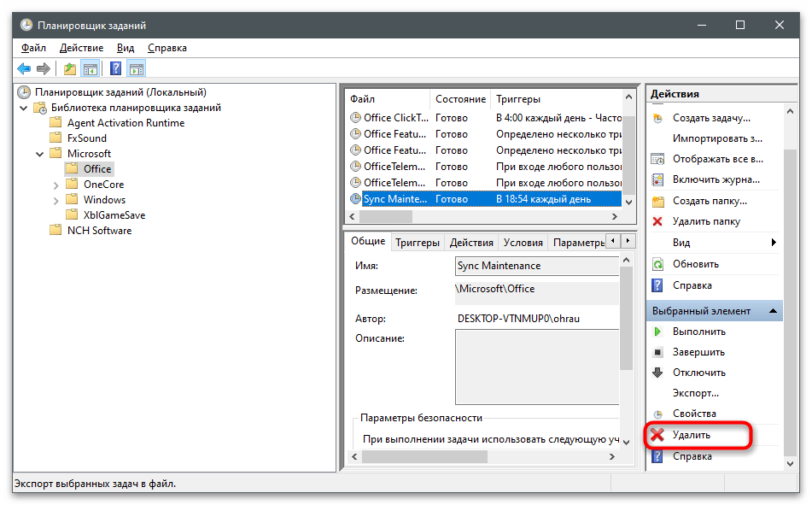Click the green Выполнить play icon
This screenshot has width=812, height=505.
657,332
